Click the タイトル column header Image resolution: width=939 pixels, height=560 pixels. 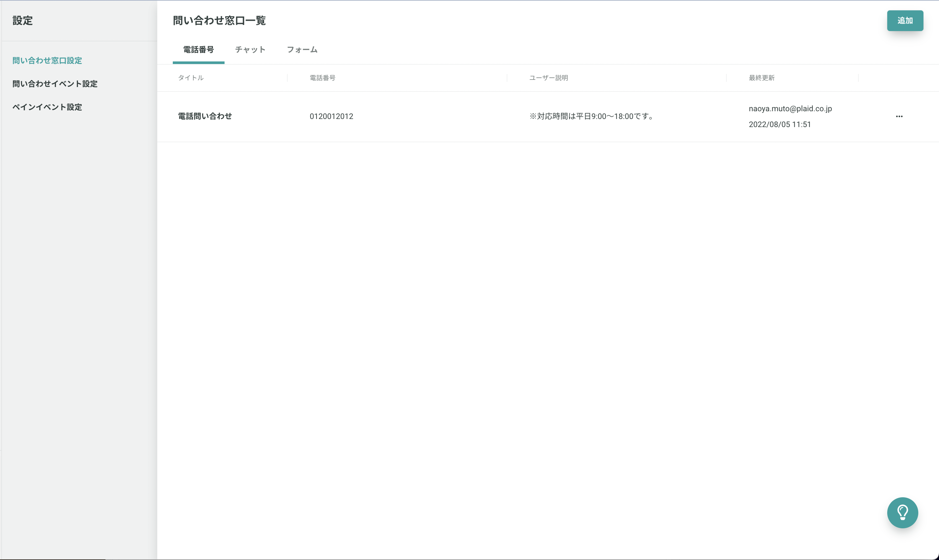[191, 78]
